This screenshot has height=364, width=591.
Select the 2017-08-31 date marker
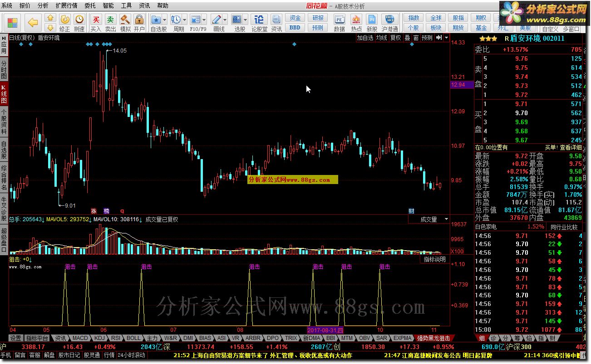click(325, 330)
